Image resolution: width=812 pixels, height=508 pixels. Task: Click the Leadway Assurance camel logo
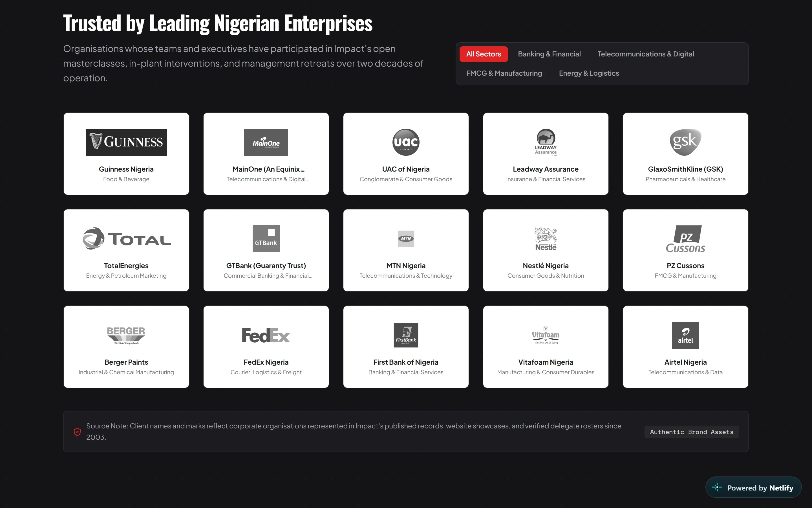point(546,142)
